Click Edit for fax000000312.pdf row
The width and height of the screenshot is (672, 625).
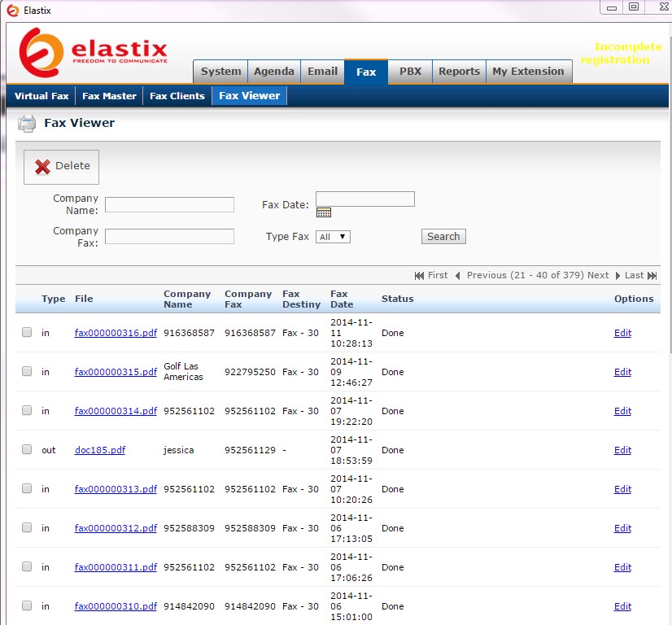622,528
